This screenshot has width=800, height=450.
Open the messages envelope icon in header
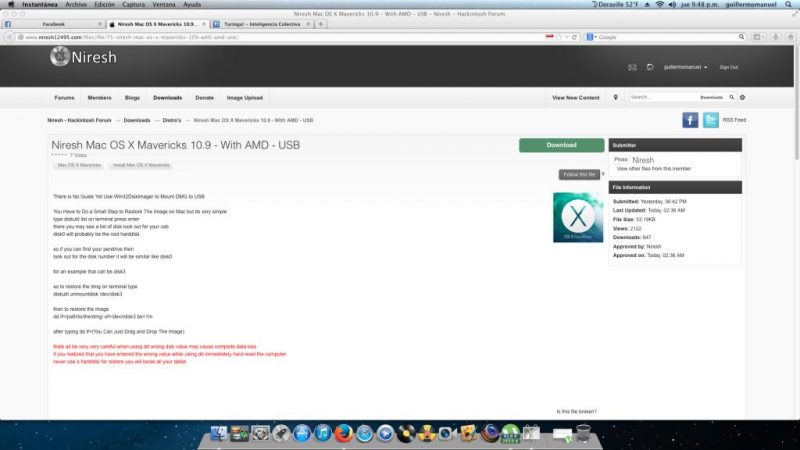point(632,67)
